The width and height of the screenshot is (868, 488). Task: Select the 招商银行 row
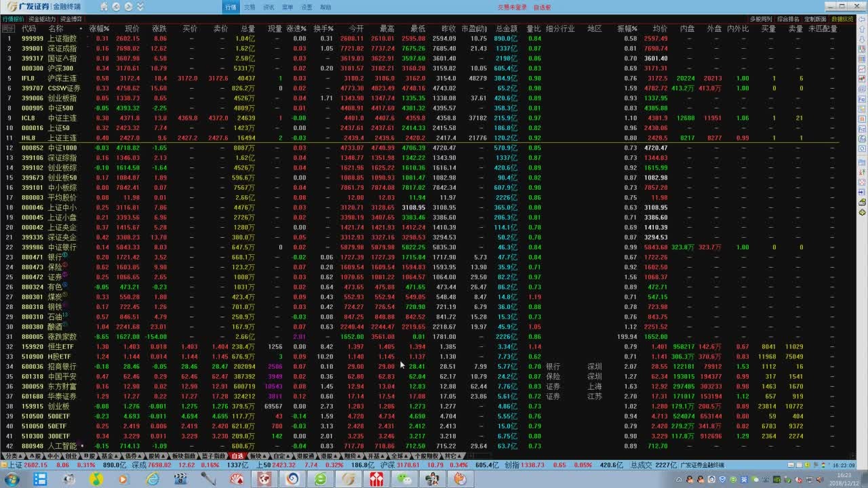420,366
